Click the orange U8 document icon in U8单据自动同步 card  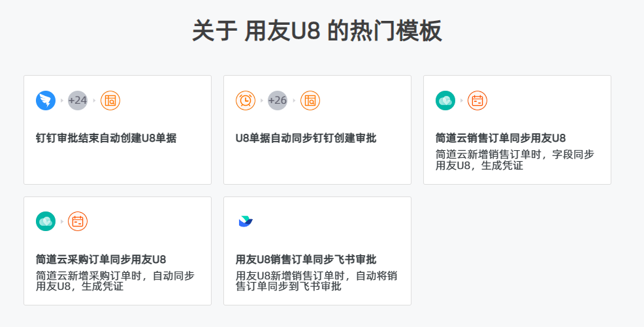[x=310, y=101]
